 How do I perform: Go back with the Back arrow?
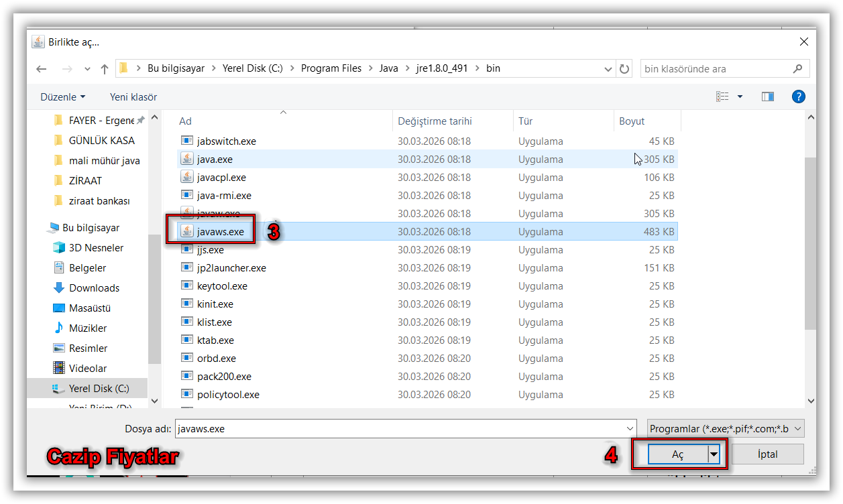coord(42,68)
